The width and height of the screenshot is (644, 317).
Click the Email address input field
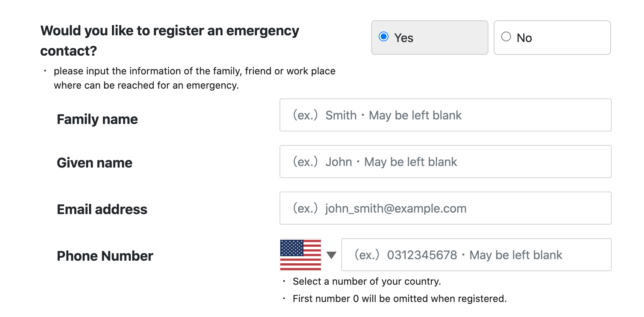click(445, 208)
